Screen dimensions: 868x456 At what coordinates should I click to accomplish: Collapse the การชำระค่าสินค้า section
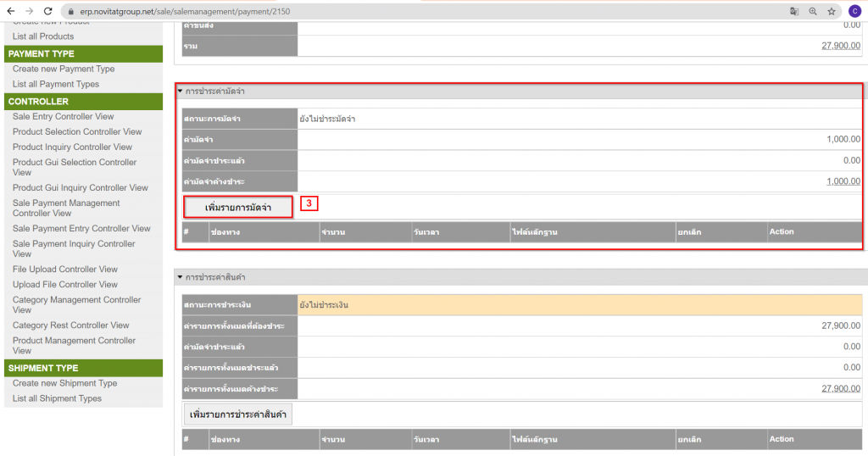pos(180,277)
